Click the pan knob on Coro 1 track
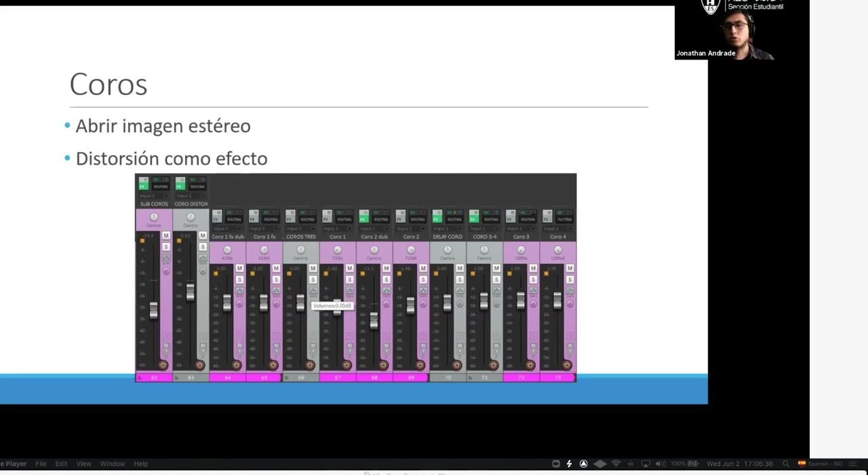Screen dimensions: 868x475 point(338,250)
